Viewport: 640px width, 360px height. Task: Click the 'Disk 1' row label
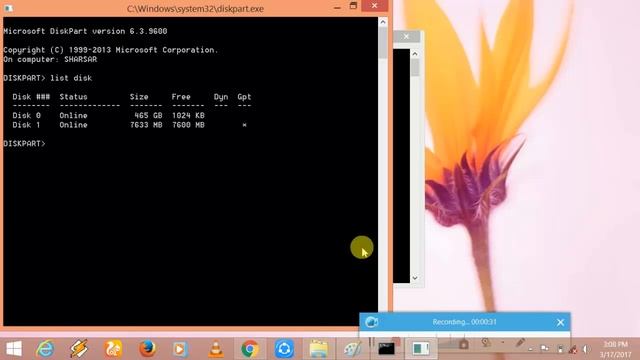tap(27, 125)
